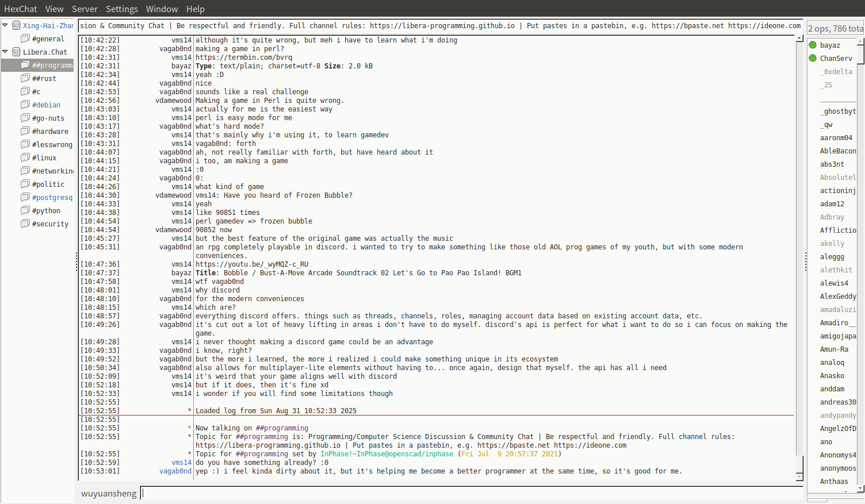Open the bpaste.net link in chat topic message
This screenshot has height=504, width=865.
[x=514, y=445]
